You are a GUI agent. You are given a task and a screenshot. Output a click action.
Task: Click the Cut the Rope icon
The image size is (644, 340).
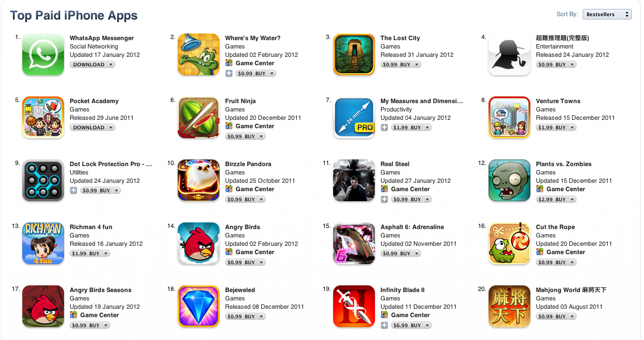(509, 244)
